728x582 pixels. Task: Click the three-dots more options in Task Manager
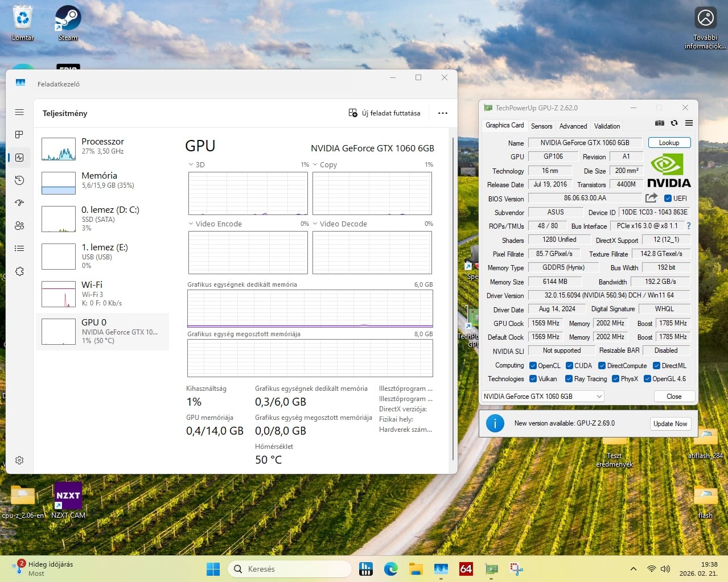pyautogui.click(x=443, y=113)
